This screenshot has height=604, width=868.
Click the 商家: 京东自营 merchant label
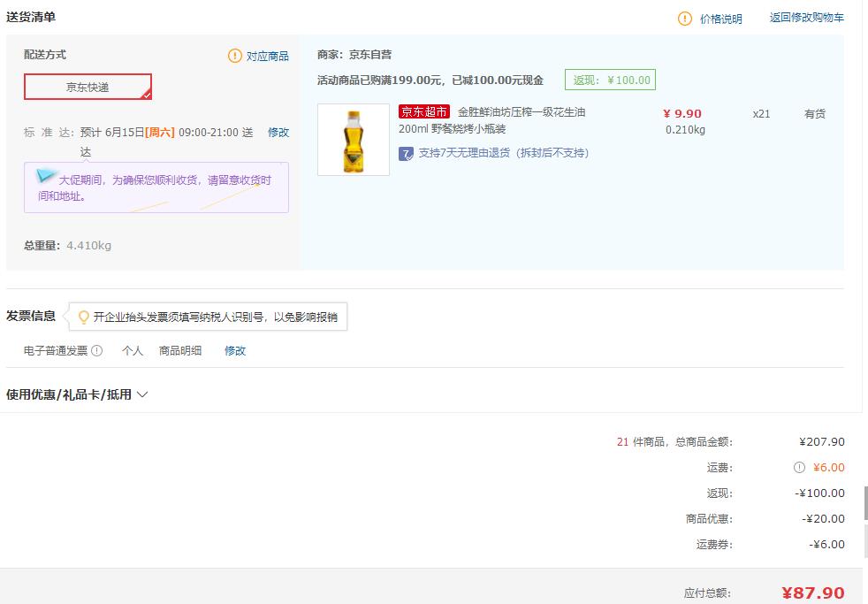(x=354, y=54)
